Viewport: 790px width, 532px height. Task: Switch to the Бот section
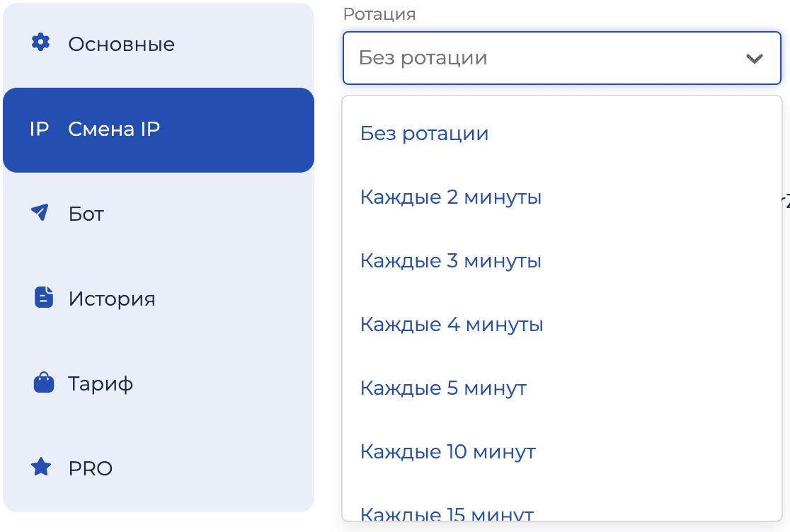[85, 213]
